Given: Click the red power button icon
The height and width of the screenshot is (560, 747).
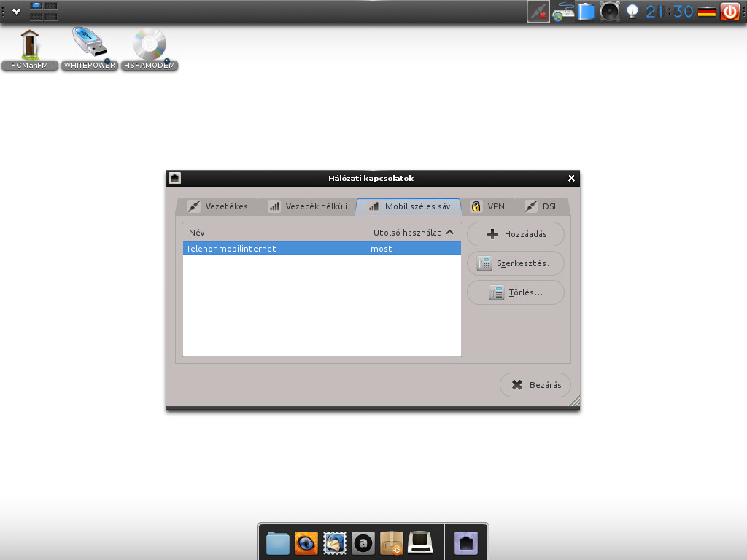Looking at the screenshot, I should (729, 12).
